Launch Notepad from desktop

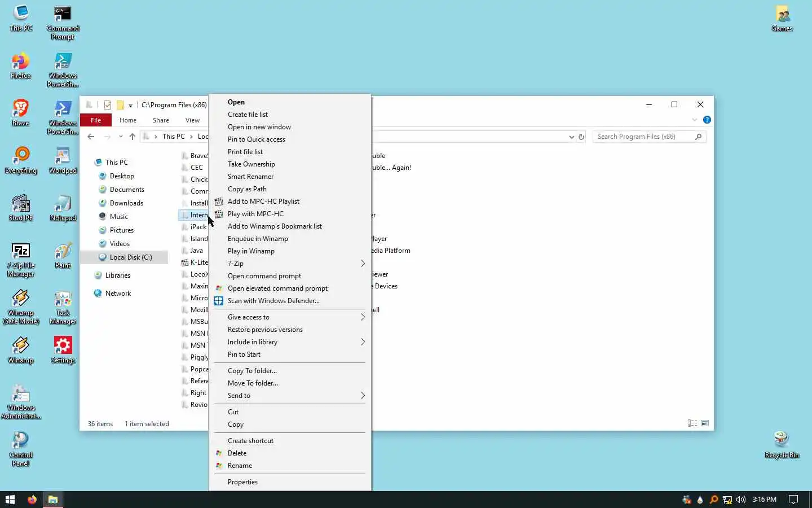tap(63, 208)
